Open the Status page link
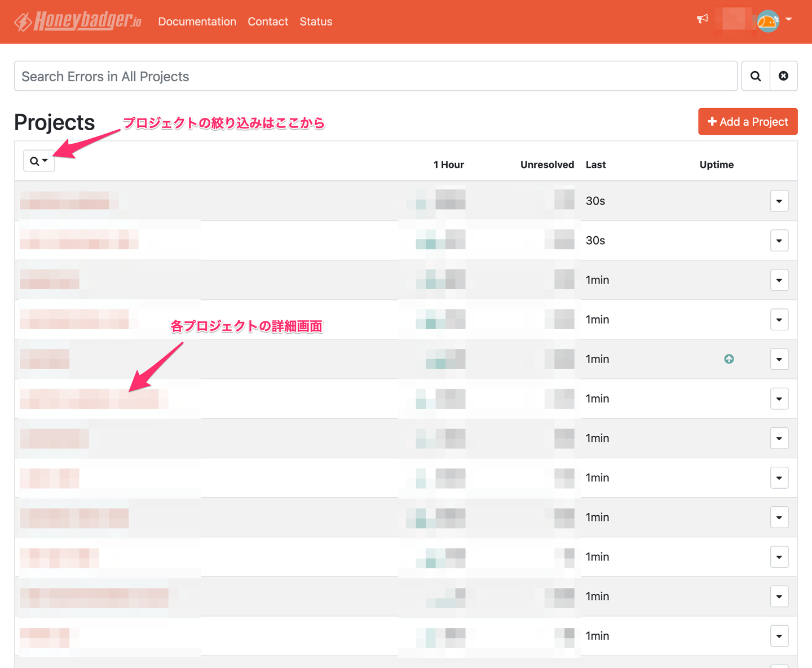 pyautogui.click(x=316, y=21)
